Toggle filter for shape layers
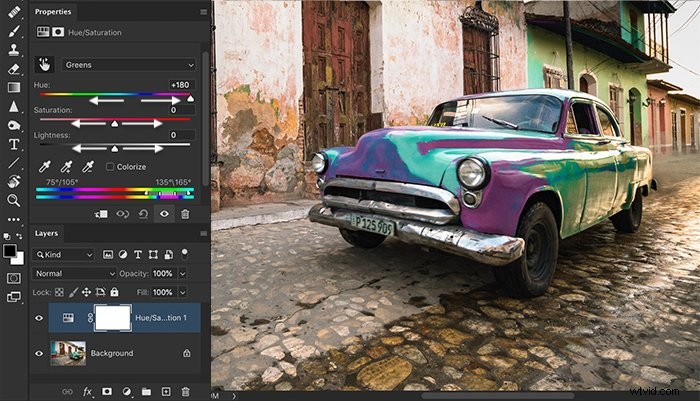The width and height of the screenshot is (700, 401). 153,255
